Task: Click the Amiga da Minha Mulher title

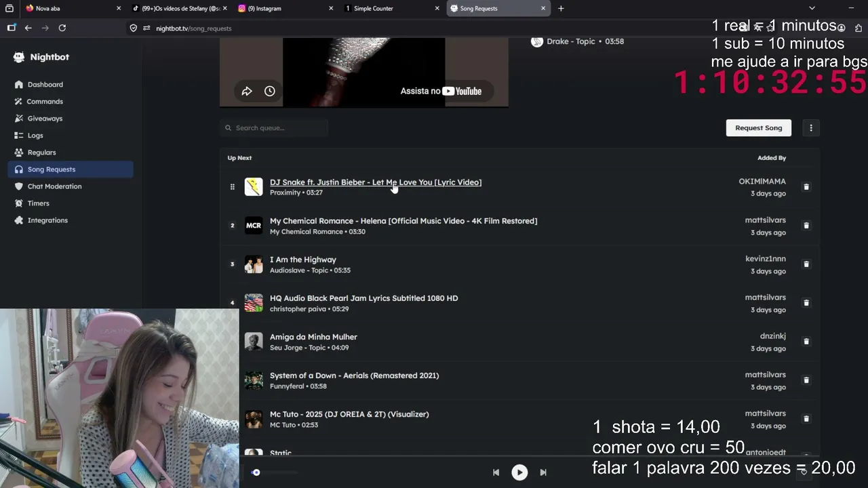Action: tap(313, 337)
